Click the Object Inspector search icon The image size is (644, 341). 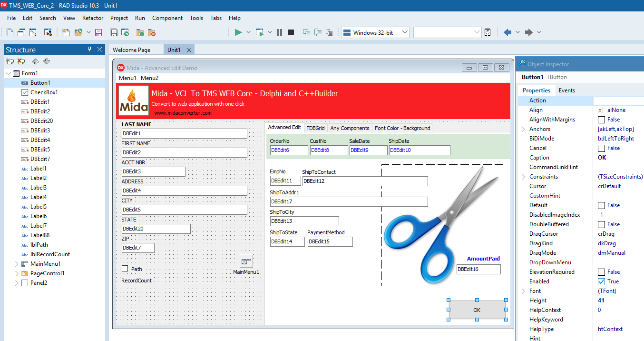click(522, 64)
